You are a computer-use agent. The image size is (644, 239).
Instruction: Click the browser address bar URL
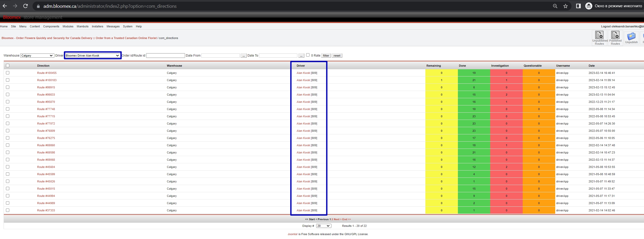(x=110, y=6)
